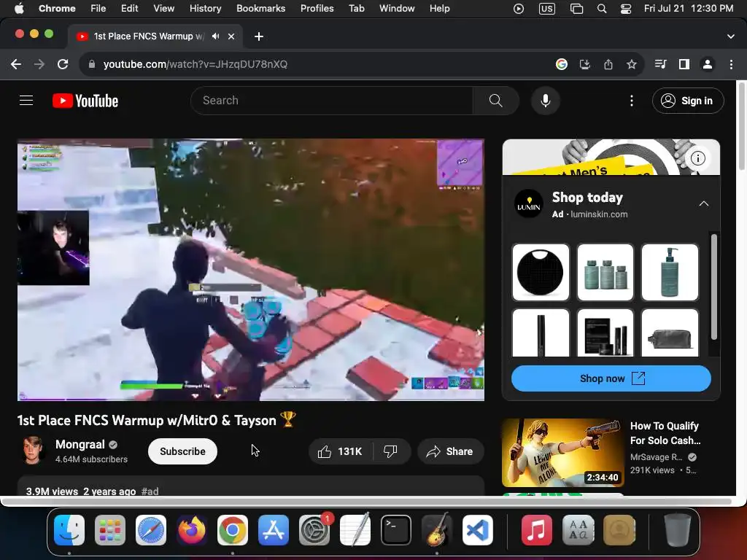Viewport: 747px width, 560px height.
Task: Share the Mongraal video
Action: click(x=450, y=451)
